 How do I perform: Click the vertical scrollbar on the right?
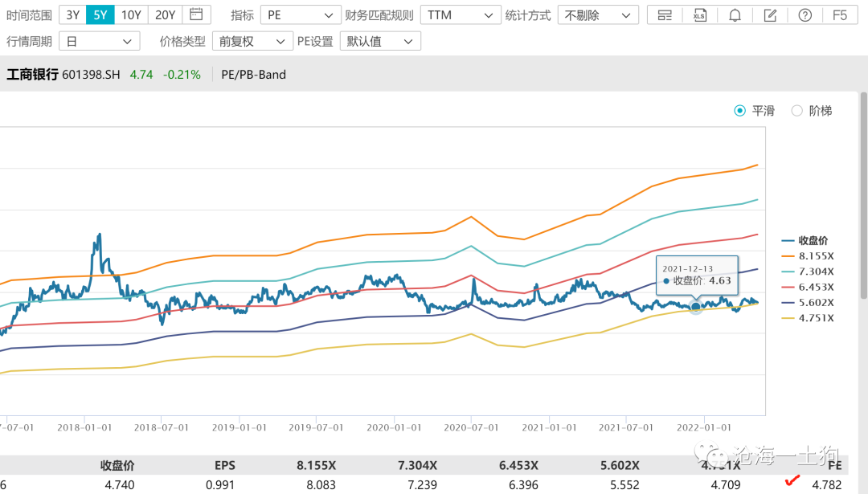(x=863, y=196)
